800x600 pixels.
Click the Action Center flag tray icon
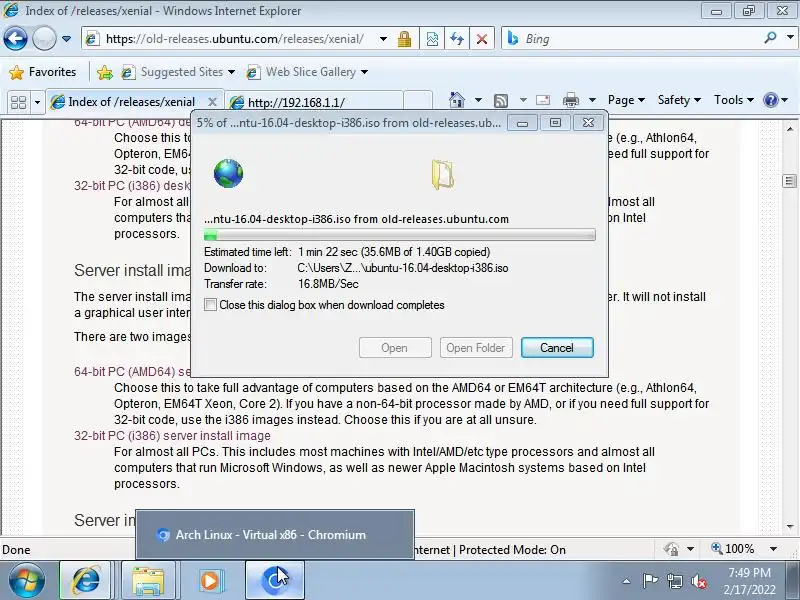tap(650, 581)
